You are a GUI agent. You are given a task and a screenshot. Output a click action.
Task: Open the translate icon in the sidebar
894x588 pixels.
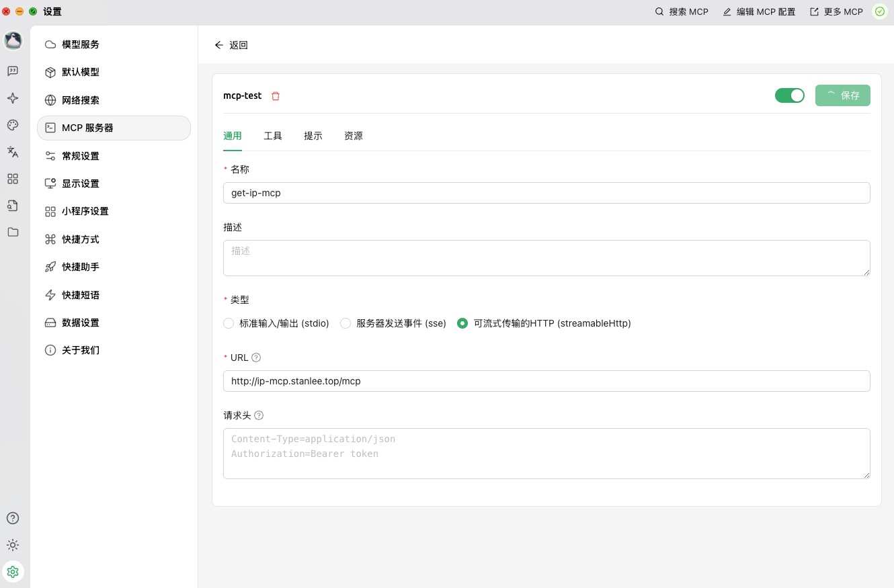tap(13, 152)
